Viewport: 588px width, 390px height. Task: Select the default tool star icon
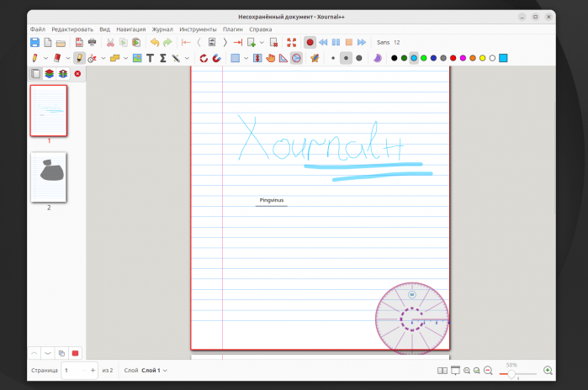click(x=315, y=58)
